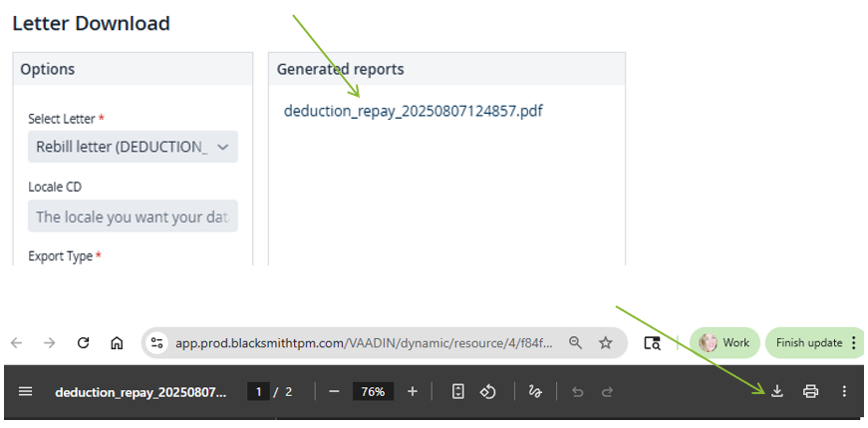Zoom out of the PDF document
The image size is (868, 428).
pos(334,391)
